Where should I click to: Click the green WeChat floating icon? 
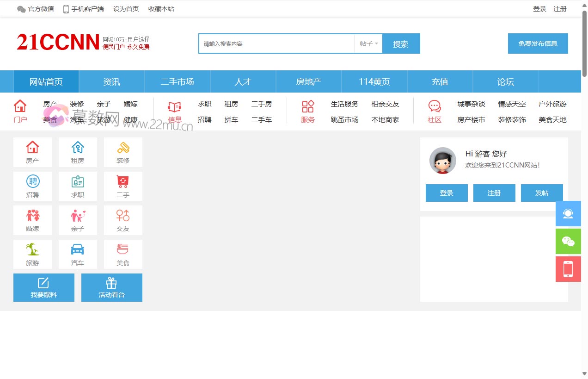click(568, 241)
